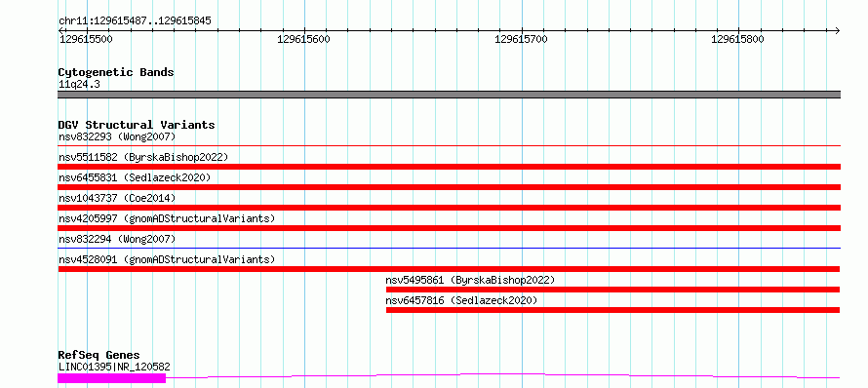This screenshot has width=868, height=388.
Task: Click the LINC01395|NR_120582 gene label
Action: 114,367
